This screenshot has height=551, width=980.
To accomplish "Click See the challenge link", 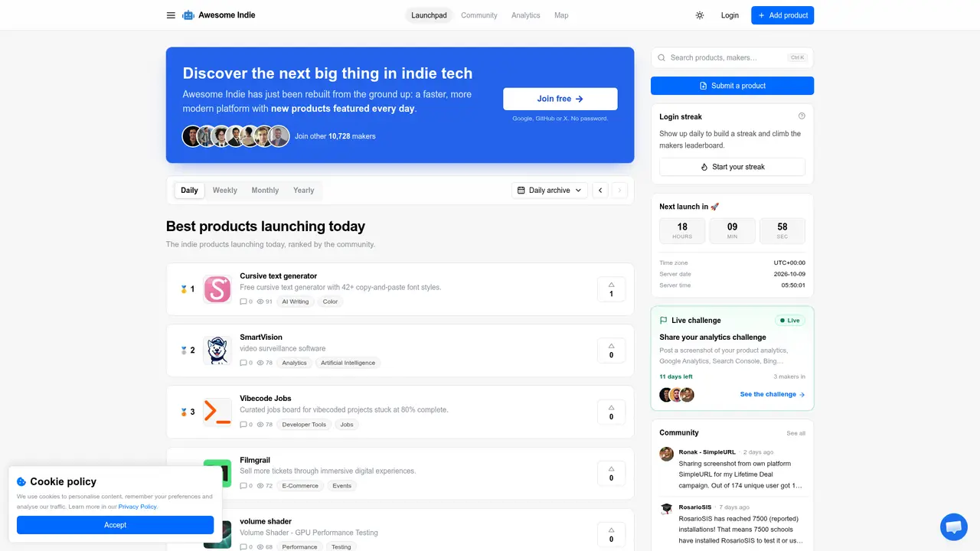I will tap(773, 395).
